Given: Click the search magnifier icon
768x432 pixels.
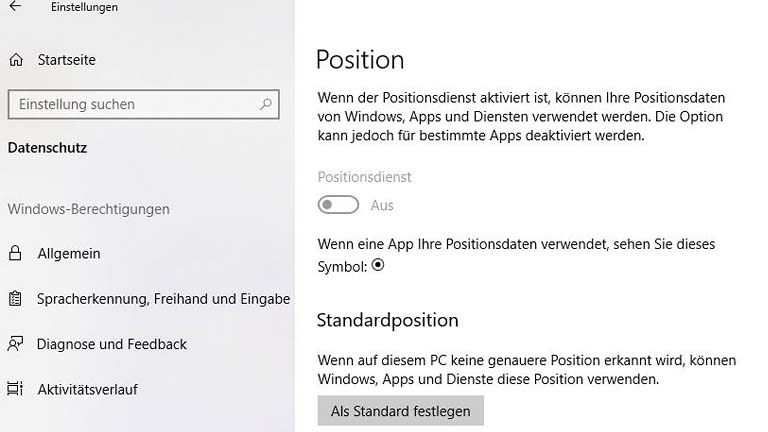Looking at the screenshot, I should (266, 104).
